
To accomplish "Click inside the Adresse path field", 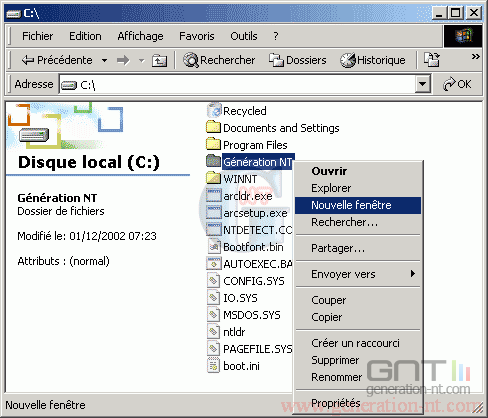I will pyautogui.click(x=237, y=84).
